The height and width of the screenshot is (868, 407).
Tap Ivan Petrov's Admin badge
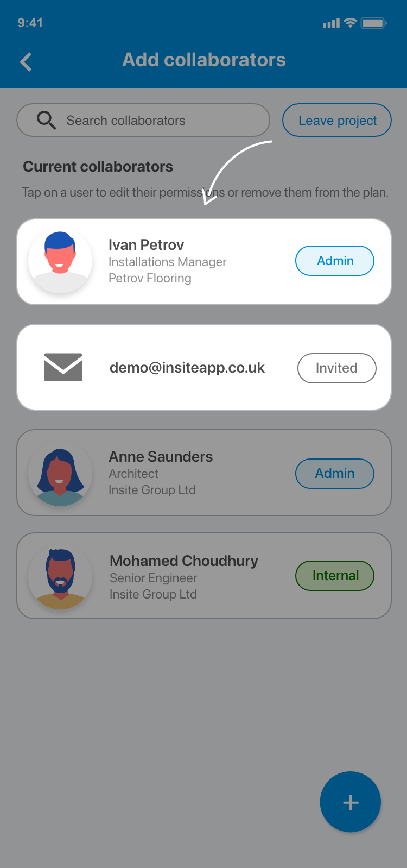(x=335, y=261)
